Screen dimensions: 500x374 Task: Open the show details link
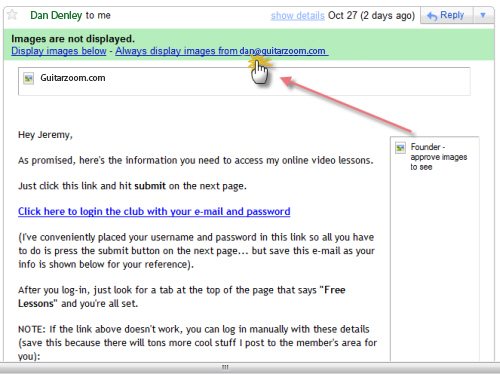[x=297, y=16]
